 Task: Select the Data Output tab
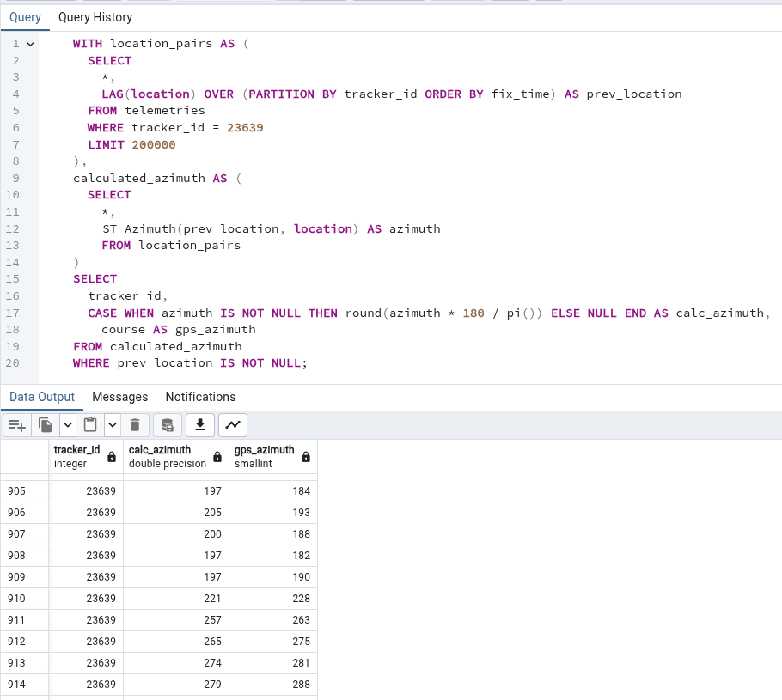42,397
